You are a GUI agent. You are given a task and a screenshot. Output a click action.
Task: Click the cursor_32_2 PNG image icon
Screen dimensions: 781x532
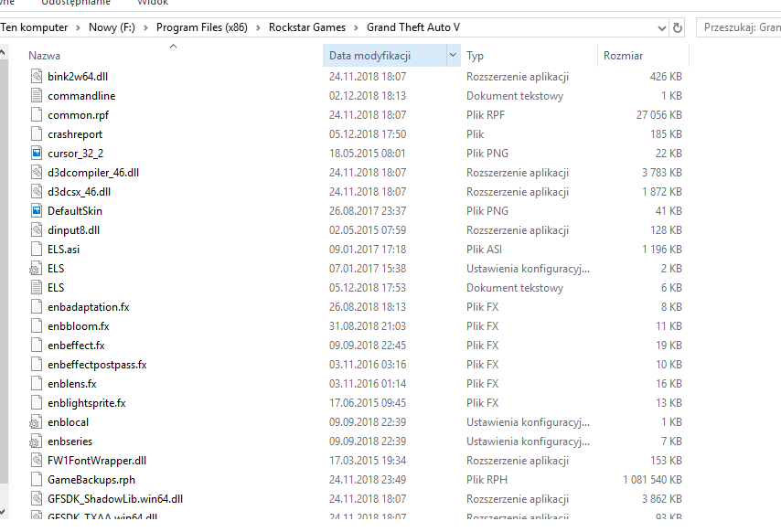click(37, 154)
